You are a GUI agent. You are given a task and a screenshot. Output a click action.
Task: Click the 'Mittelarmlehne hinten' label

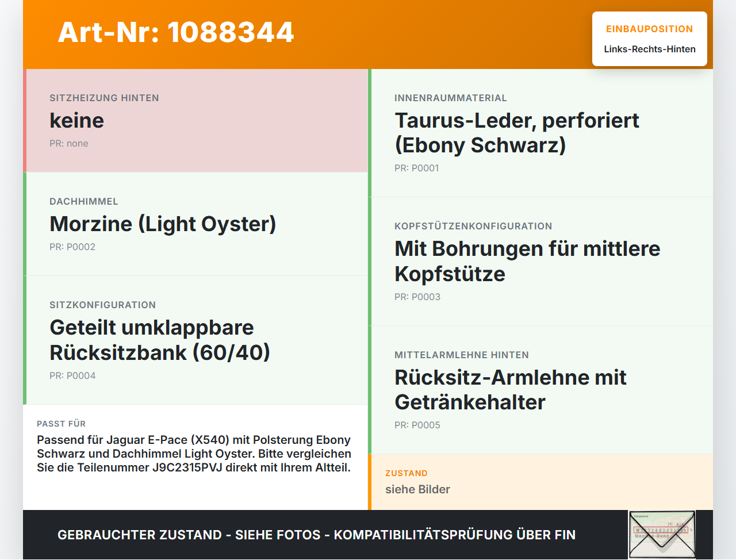[x=462, y=355]
